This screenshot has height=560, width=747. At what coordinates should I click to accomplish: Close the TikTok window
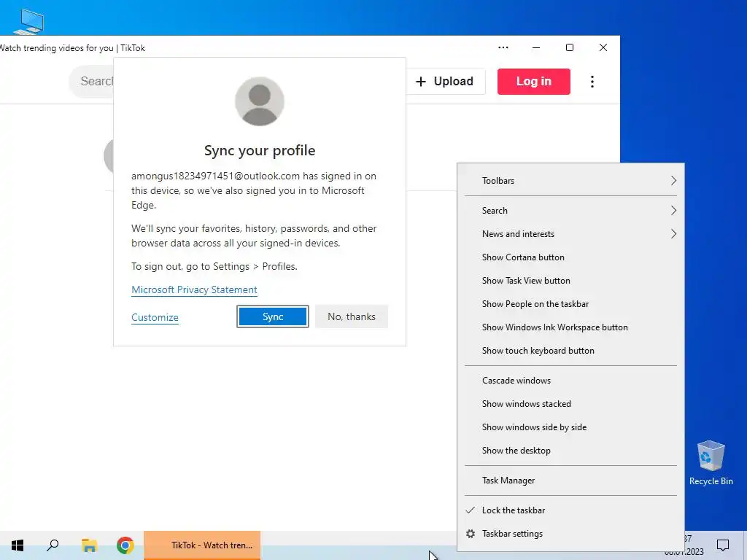tap(603, 47)
